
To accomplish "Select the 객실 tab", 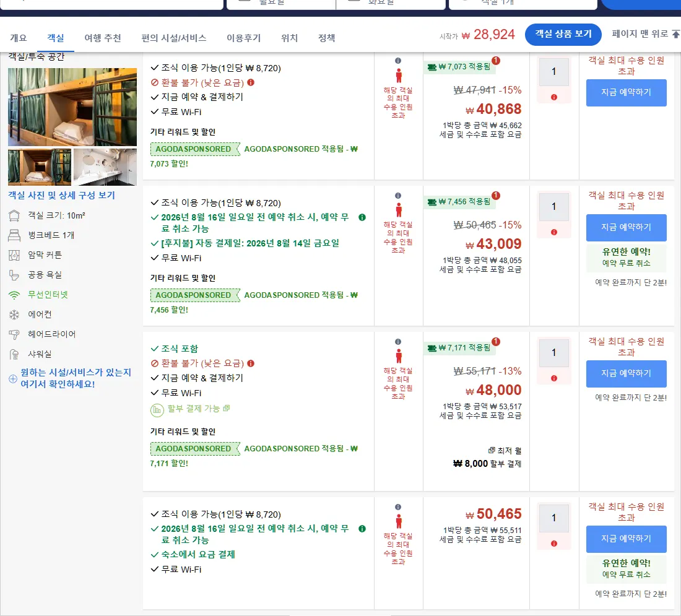I will point(56,38).
